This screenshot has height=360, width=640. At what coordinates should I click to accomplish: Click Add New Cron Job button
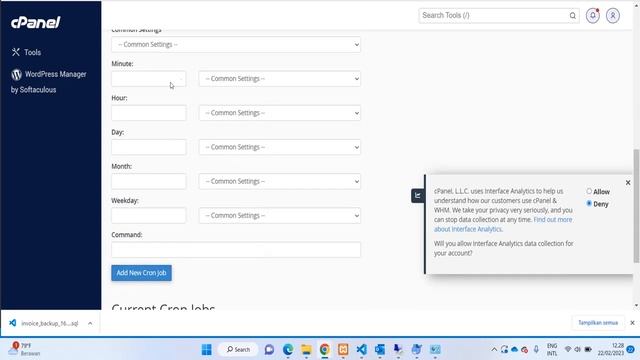pos(141,273)
